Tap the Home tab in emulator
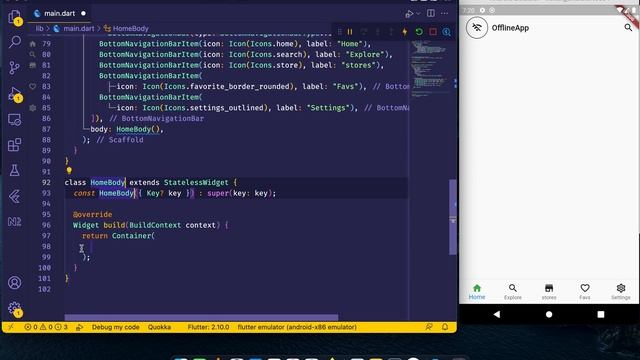This screenshot has width=640, height=360. tap(477, 292)
